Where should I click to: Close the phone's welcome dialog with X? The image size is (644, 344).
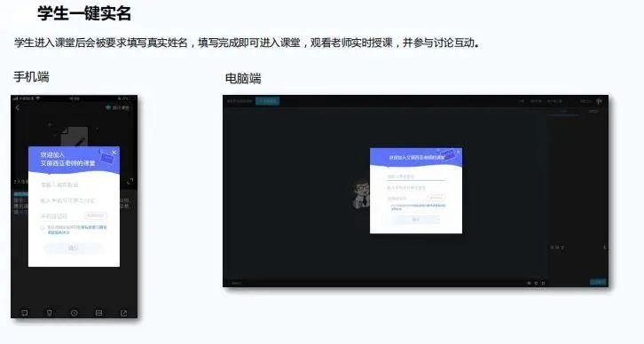(114, 152)
